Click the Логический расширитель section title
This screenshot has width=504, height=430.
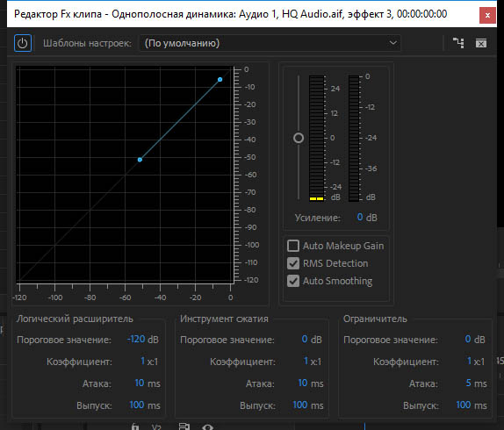(75, 319)
